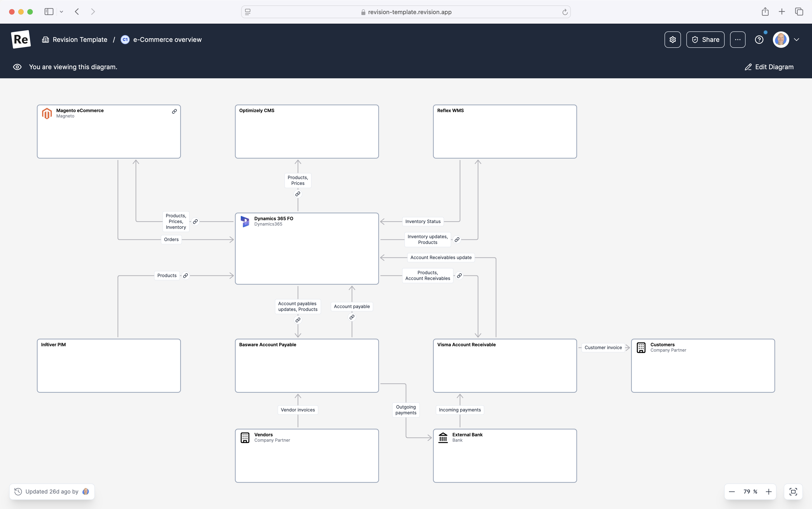Screen dimensions: 812x509
Task: Click the fit-diagram-to-screen icon bottom right
Action: (793, 491)
